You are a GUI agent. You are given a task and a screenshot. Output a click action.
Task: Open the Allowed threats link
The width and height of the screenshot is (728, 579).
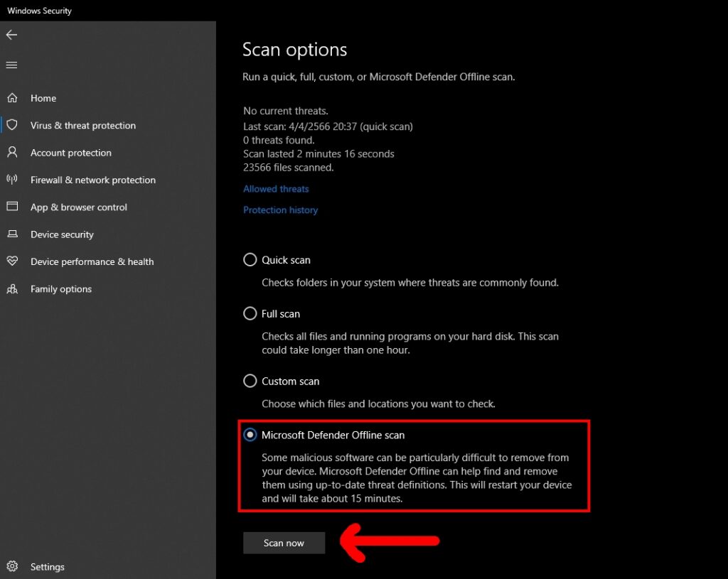pyautogui.click(x=276, y=189)
